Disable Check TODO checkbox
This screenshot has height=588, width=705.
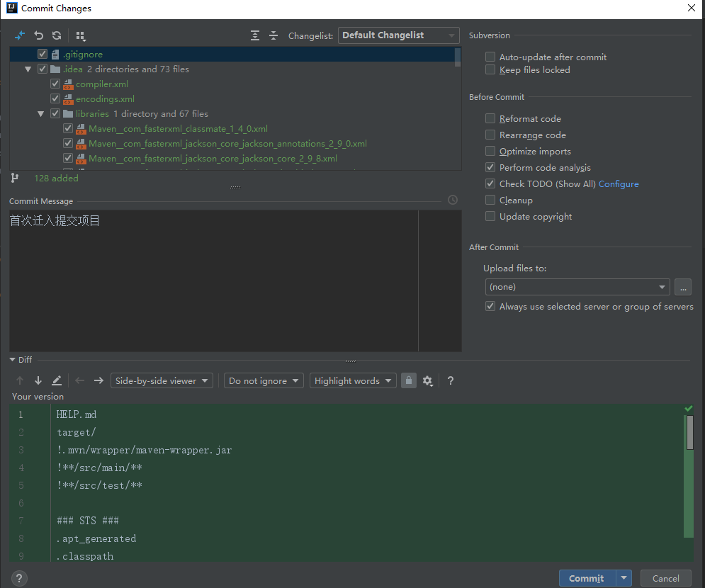[490, 183]
